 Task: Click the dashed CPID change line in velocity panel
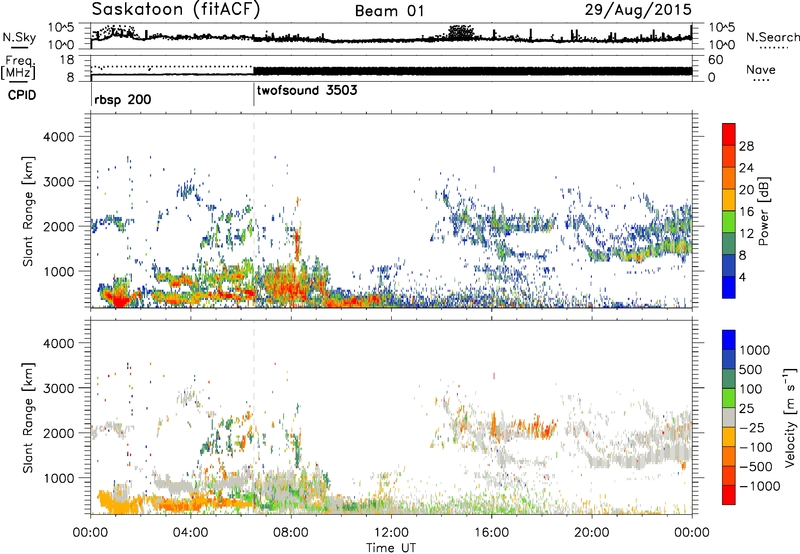(x=254, y=417)
